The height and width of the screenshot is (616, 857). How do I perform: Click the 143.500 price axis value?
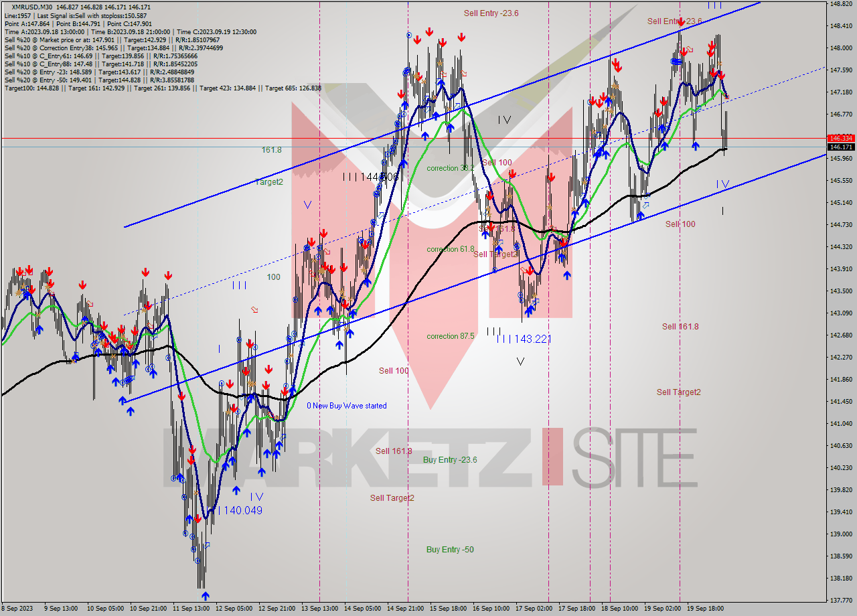pyautogui.click(x=841, y=291)
